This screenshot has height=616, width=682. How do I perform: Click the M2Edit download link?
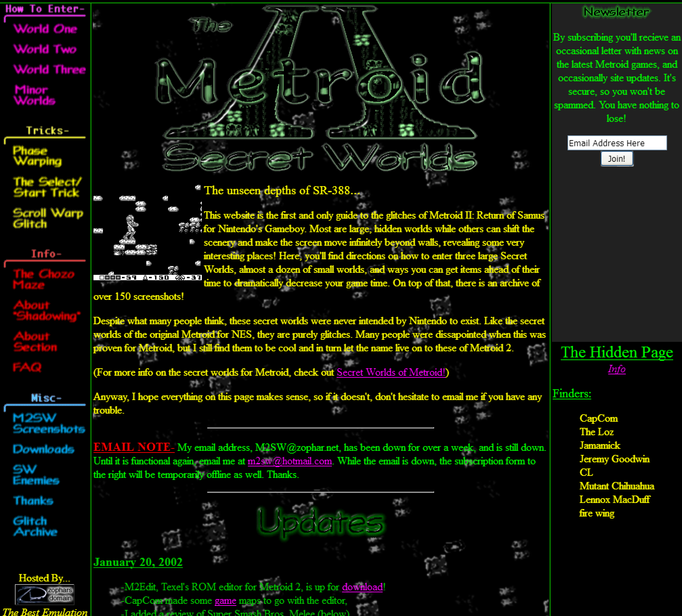(362, 587)
